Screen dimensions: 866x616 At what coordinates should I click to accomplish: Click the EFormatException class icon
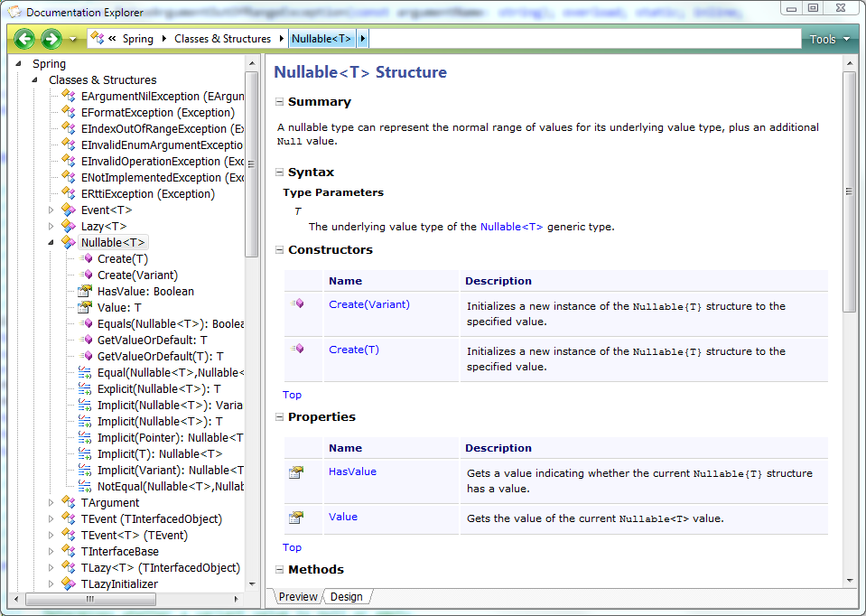point(69,112)
